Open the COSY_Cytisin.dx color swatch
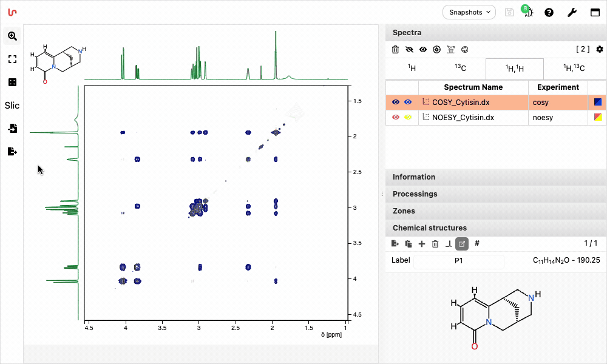The image size is (607, 364). click(598, 103)
